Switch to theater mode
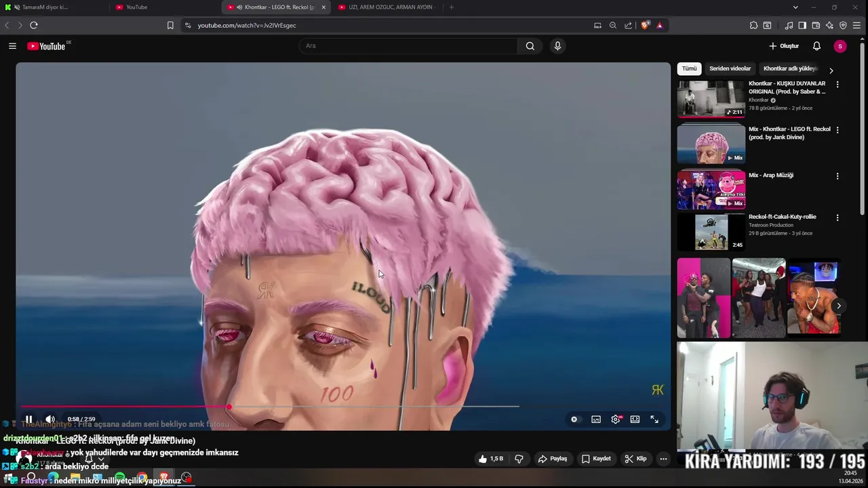The width and height of the screenshot is (868, 488). click(x=635, y=420)
